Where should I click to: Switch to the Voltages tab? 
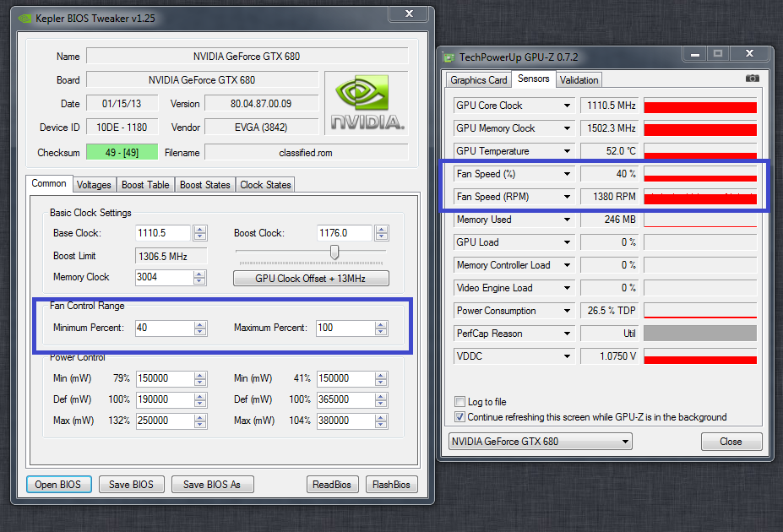click(94, 185)
